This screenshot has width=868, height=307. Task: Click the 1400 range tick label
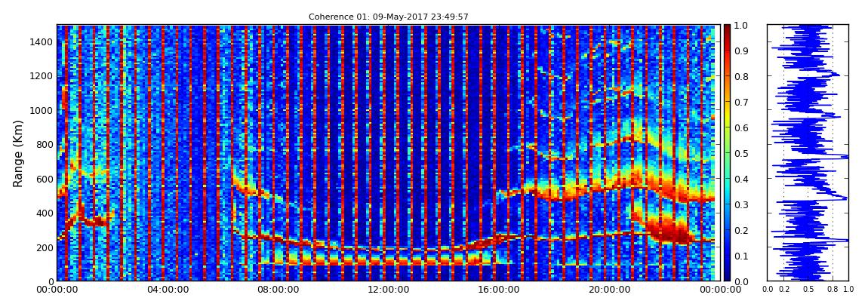[x=42, y=41]
